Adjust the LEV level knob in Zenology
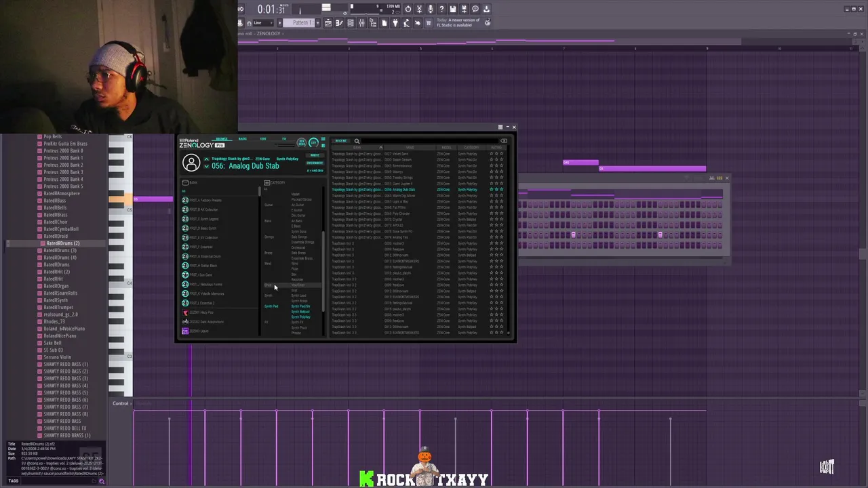 (x=313, y=143)
